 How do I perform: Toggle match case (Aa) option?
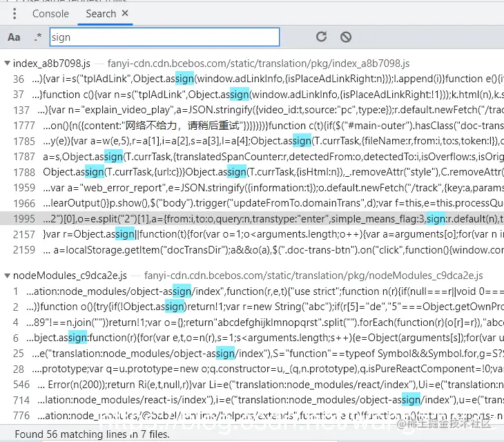[14, 37]
